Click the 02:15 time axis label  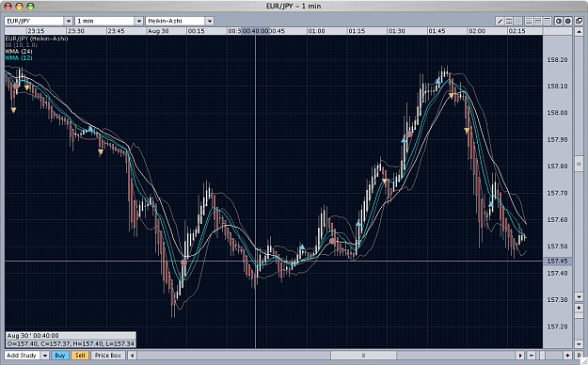516,31
